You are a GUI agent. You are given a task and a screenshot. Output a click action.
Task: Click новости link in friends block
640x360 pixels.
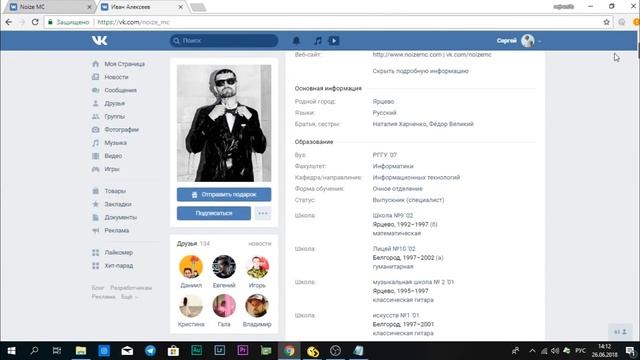tap(260, 244)
